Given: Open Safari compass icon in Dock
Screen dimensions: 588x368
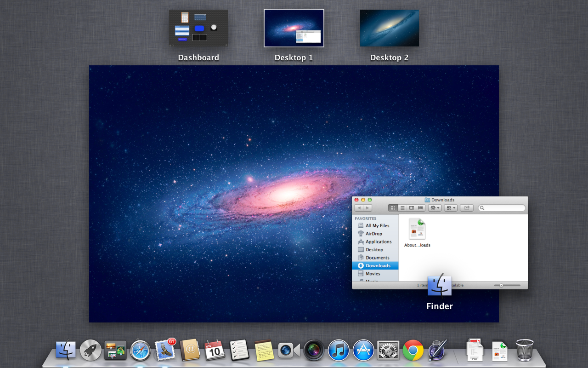Looking at the screenshot, I should 140,351.
